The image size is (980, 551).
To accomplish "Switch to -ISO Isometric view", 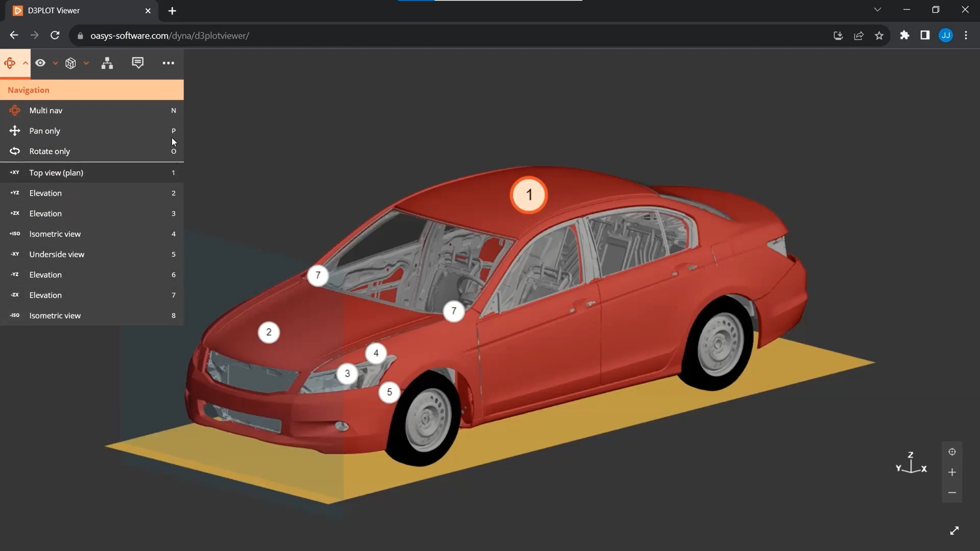I will [x=92, y=316].
